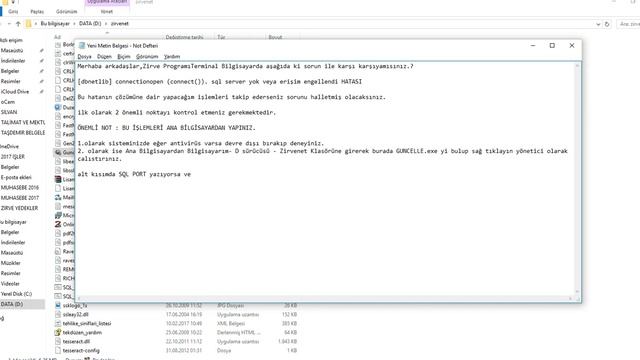Open Müzikler under Bu bilgisayar
Viewport: 640px width, 360px height.
click(11, 263)
